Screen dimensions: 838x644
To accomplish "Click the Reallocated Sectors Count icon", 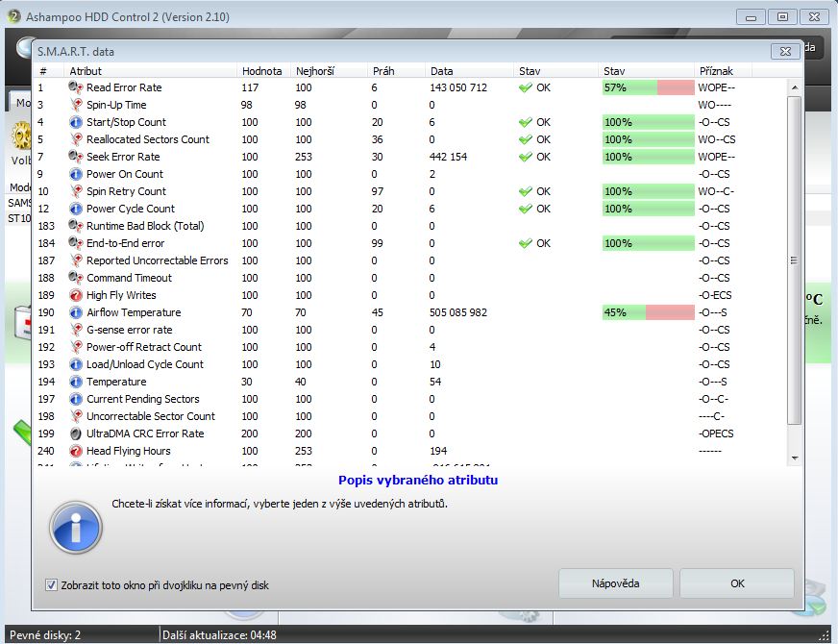I will coord(76,139).
